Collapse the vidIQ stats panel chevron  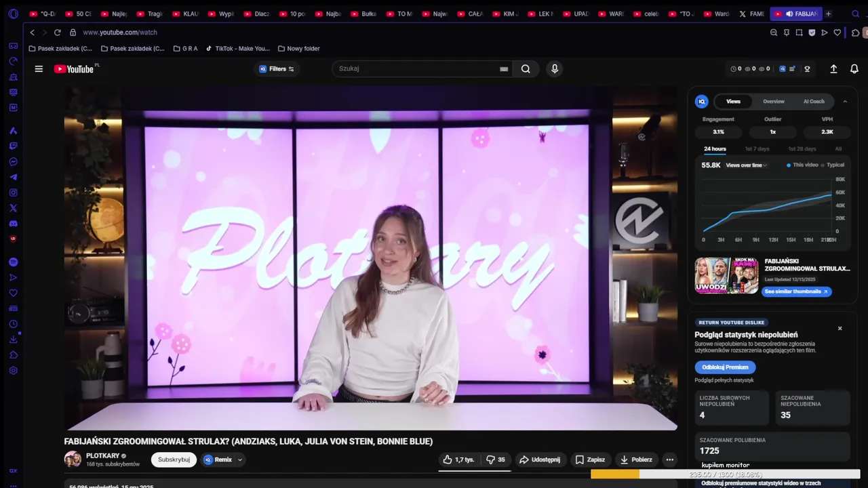pyautogui.click(x=845, y=101)
